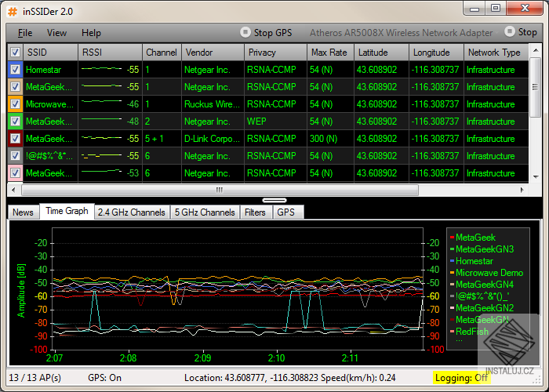The height and width of the screenshot is (392, 549).
Task: Uncheck the Microwave network checkbox
Action: (15, 104)
